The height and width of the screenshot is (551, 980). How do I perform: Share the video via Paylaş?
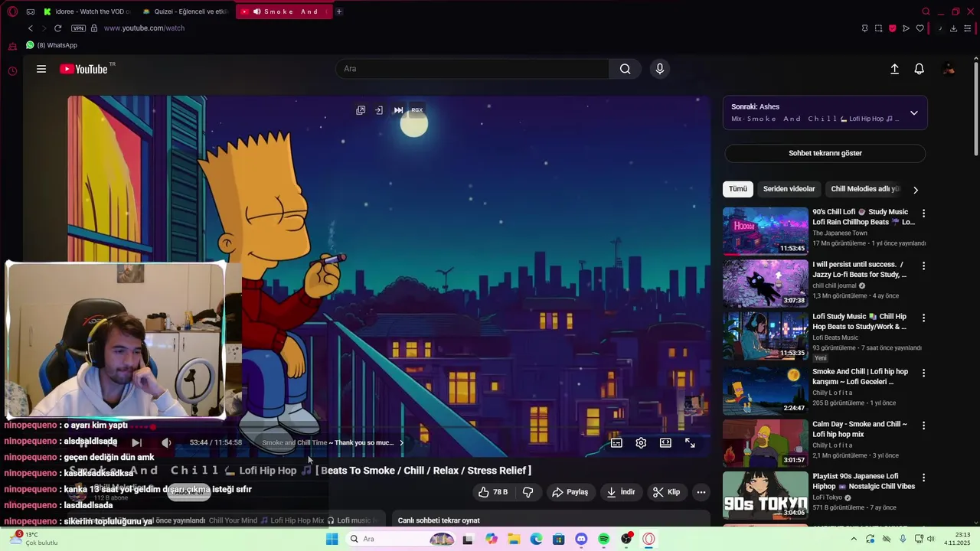[x=570, y=492]
